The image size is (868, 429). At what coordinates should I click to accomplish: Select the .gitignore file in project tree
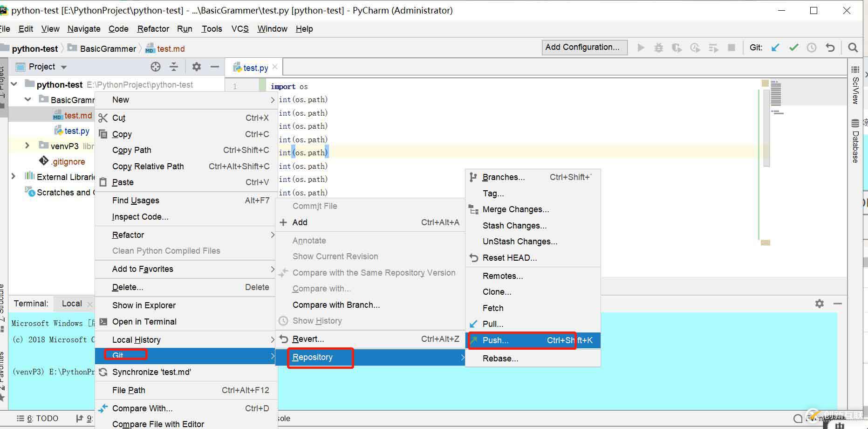68,162
